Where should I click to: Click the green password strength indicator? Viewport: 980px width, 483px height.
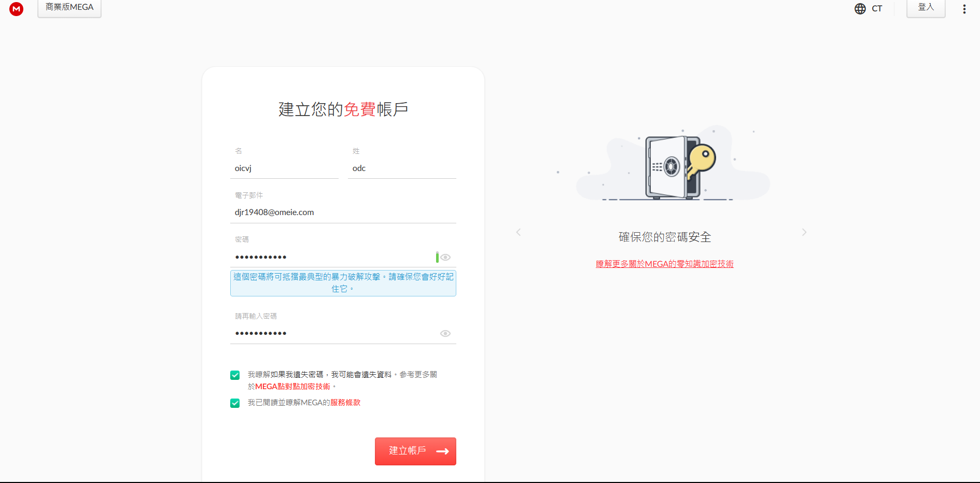click(437, 257)
